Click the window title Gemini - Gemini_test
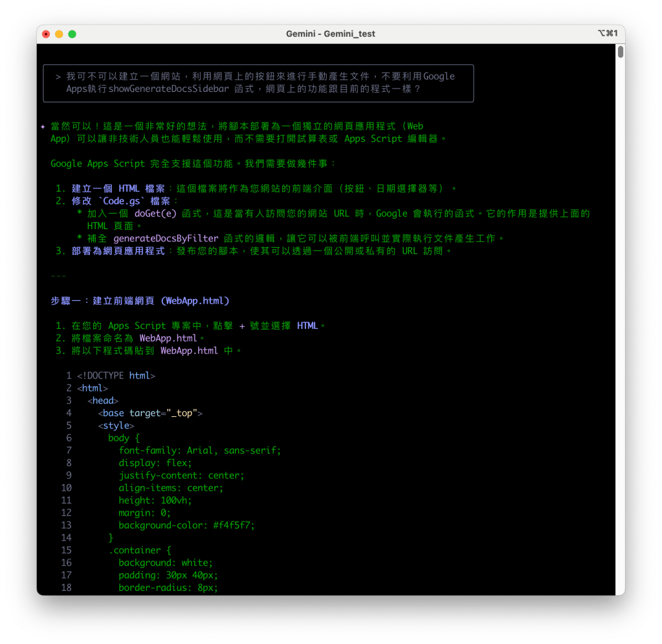This screenshot has height=644, width=662. [330, 34]
